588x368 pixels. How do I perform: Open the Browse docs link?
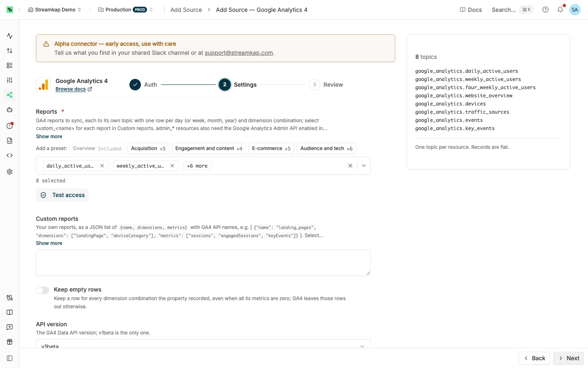(74, 89)
